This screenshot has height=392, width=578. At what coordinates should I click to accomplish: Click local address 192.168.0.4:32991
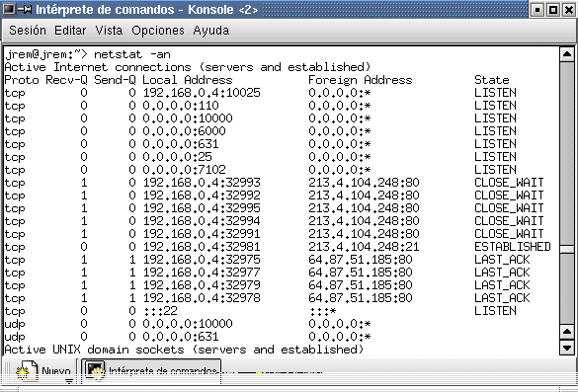click(x=202, y=234)
